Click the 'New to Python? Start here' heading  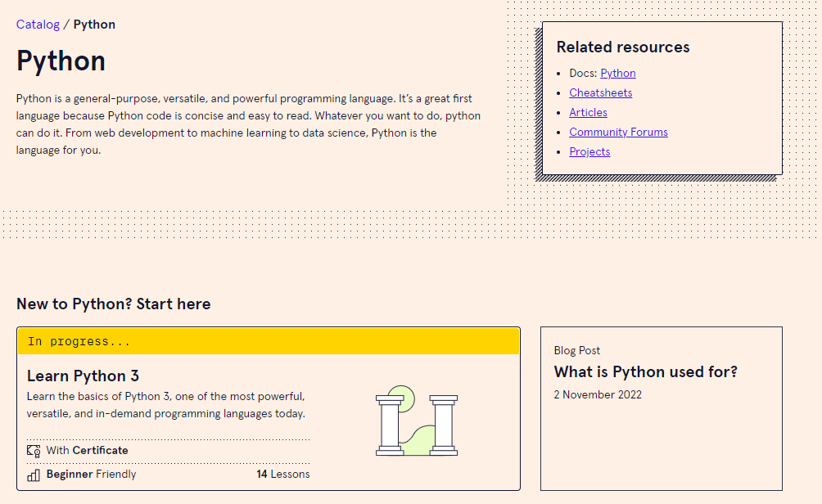pos(114,304)
